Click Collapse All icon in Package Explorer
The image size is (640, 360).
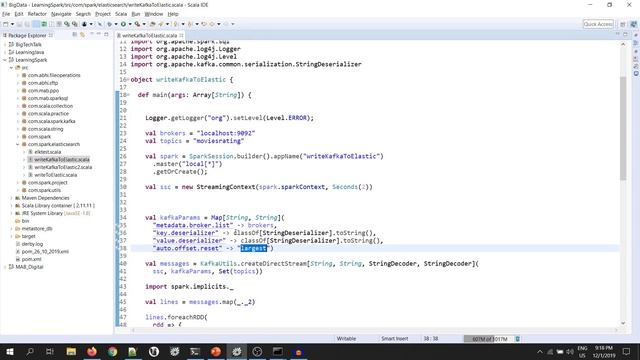tap(74, 35)
